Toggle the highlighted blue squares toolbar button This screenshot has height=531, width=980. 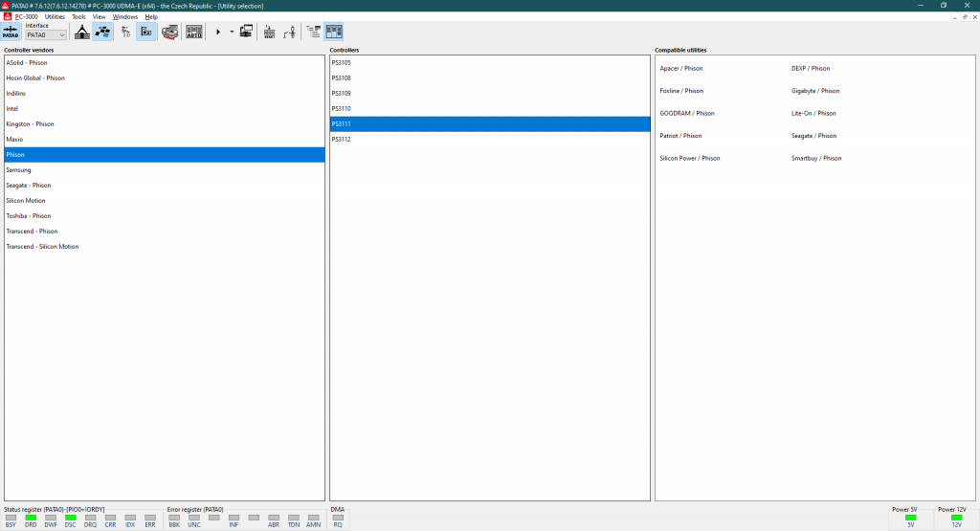point(102,32)
